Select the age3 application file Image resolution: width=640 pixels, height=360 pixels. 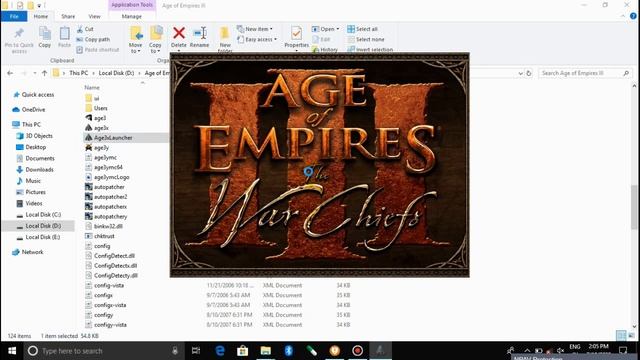coord(100,118)
